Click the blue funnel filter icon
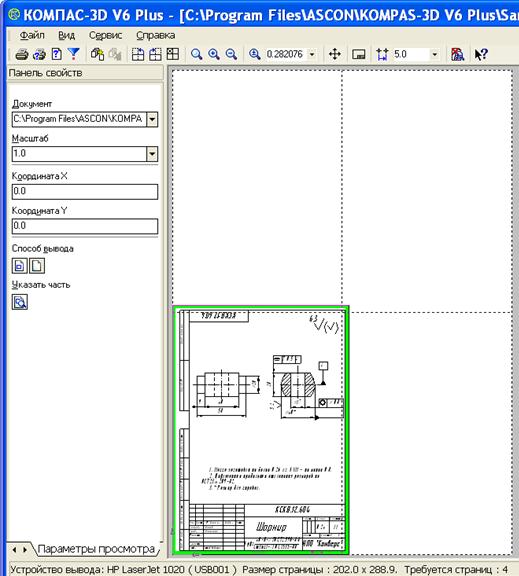This screenshot has width=519, height=576. pos(74,54)
